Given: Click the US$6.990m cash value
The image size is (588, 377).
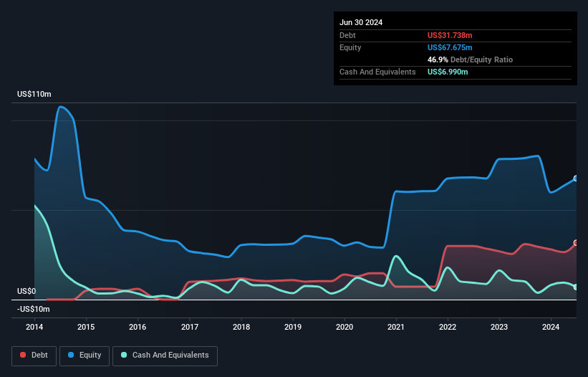Looking at the screenshot, I should (x=448, y=72).
